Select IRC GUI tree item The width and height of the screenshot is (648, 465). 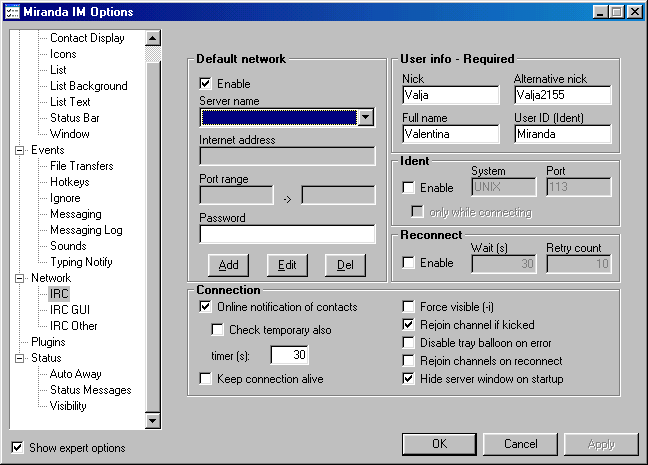point(70,310)
